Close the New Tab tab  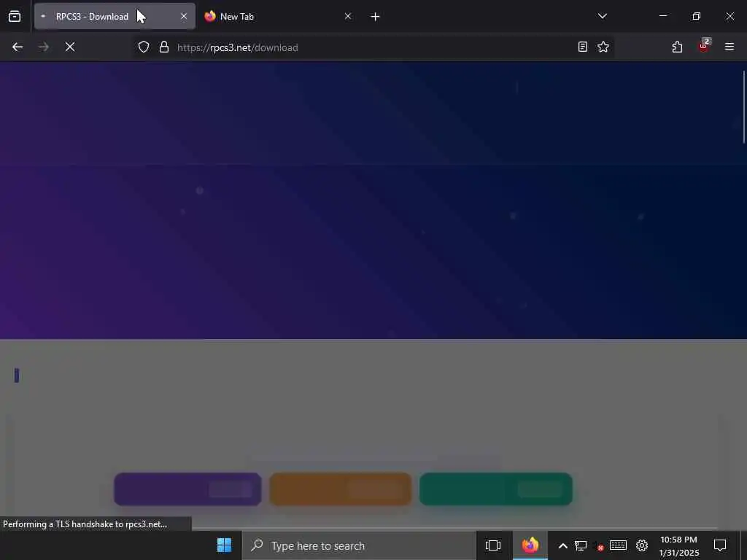tap(348, 17)
